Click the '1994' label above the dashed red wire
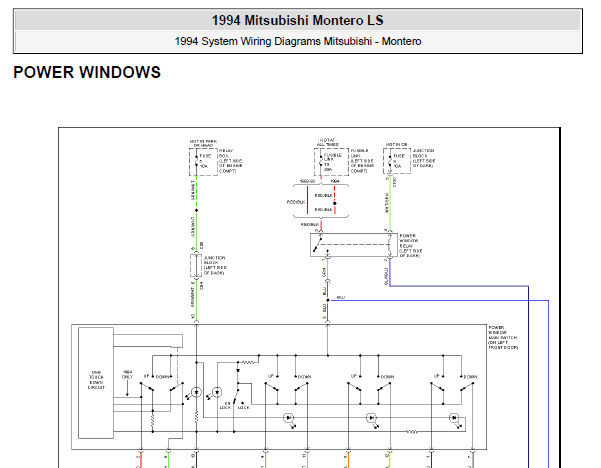Screen dimensions: 601x468 click(335, 181)
